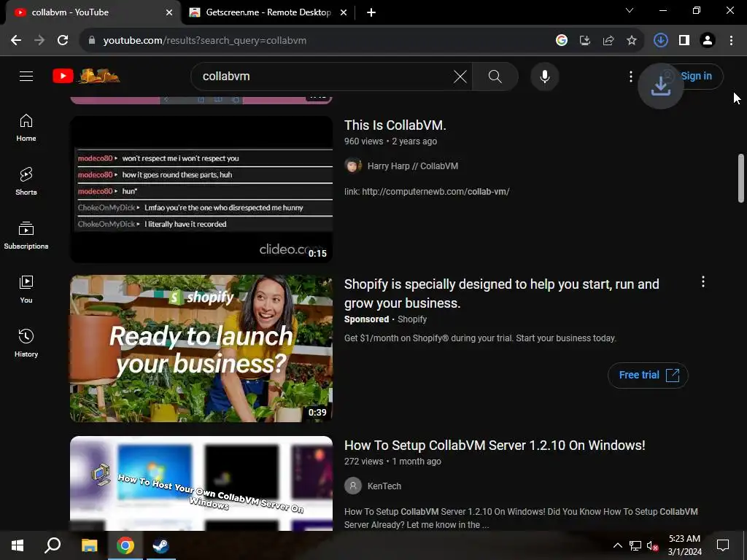Open YouTube settings three-dot menu
The image size is (747, 560).
631,76
